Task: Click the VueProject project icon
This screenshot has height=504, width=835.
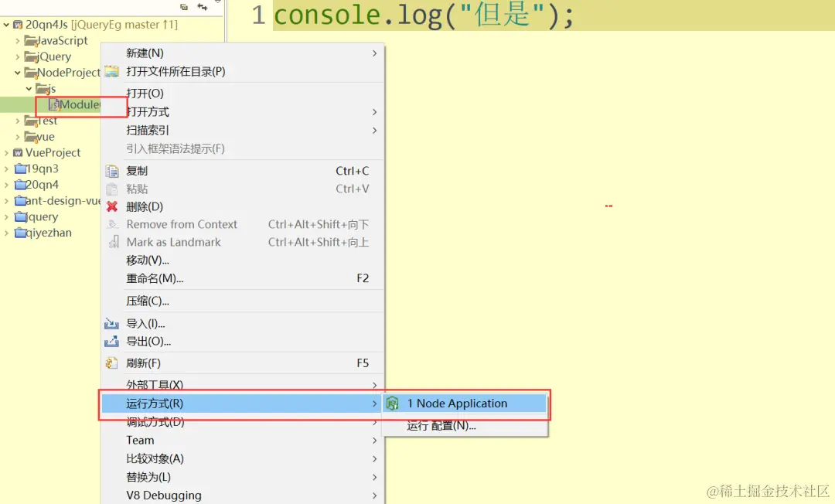Action: pos(18,153)
